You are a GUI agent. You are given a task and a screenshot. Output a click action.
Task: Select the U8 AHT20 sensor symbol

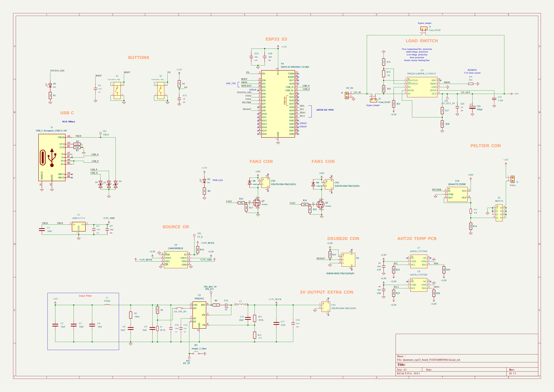click(x=419, y=285)
